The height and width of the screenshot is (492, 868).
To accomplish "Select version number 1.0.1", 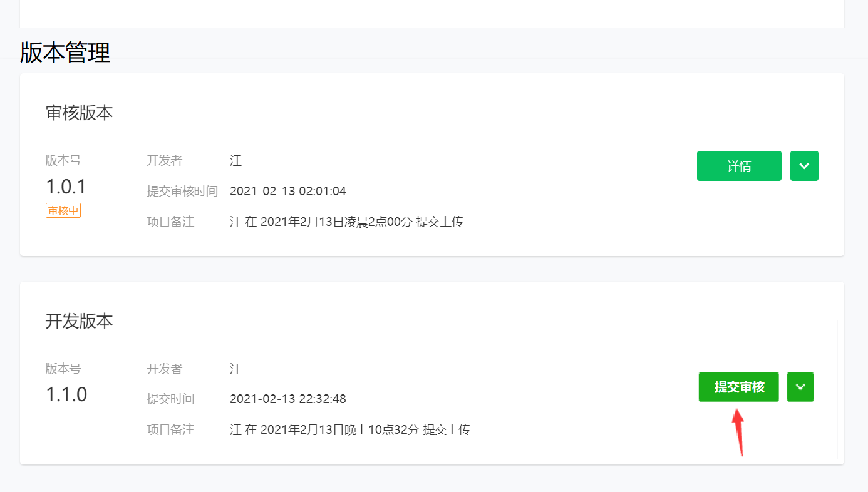I will (x=66, y=187).
